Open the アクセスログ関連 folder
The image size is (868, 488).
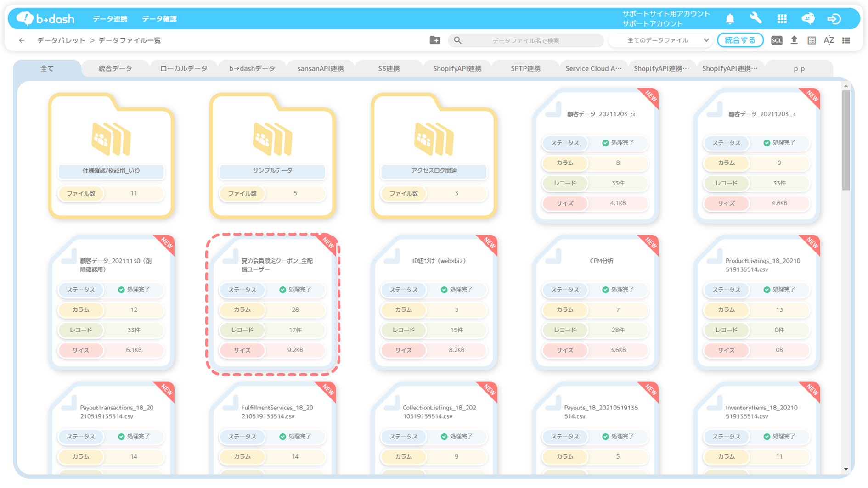434,156
